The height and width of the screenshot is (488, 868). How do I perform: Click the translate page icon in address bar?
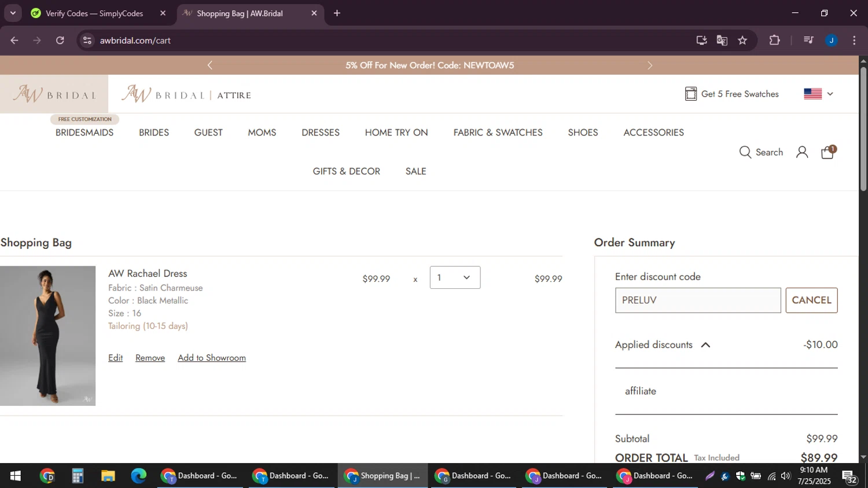(722, 41)
